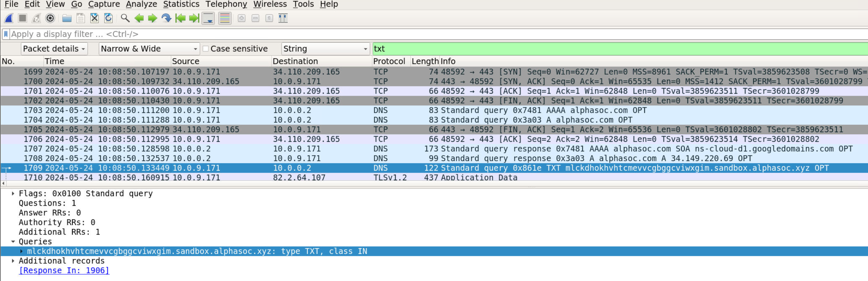Expand the Flags: 0x0100 Standard query node

pyautogui.click(x=13, y=193)
